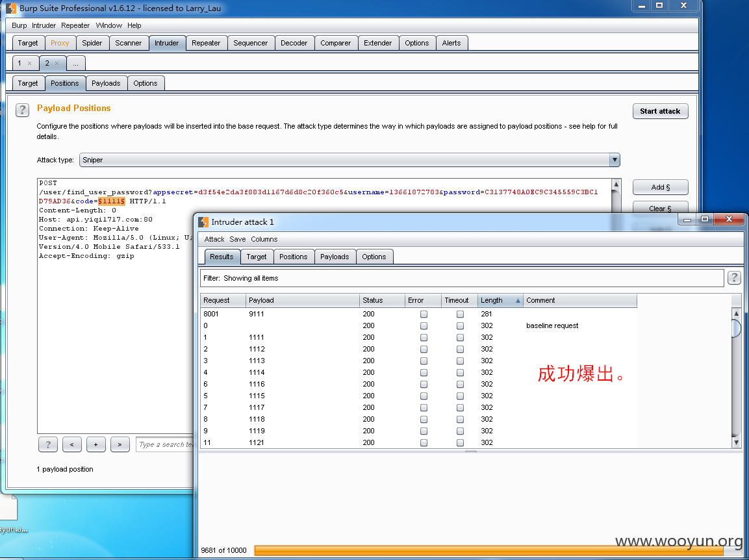Open the Alerts tab

coord(451,43)
